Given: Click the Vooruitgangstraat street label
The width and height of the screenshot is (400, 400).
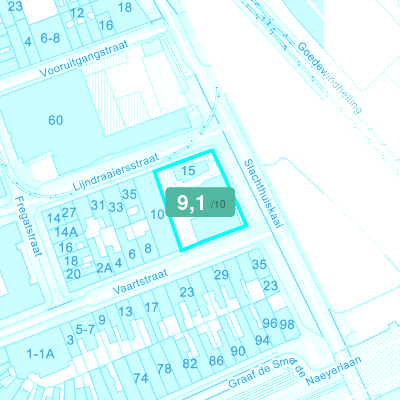Looking at the screenshot, I should [84, 59].
